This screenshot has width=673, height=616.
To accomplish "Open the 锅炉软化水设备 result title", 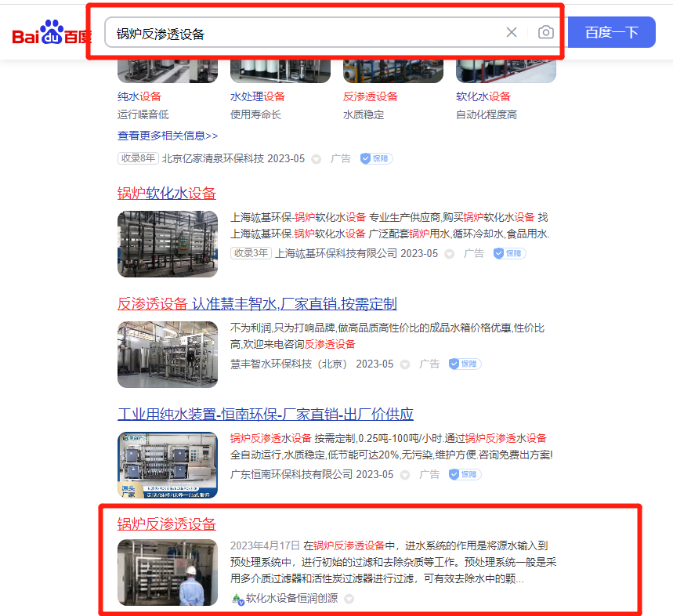I will tap(167, 194).
